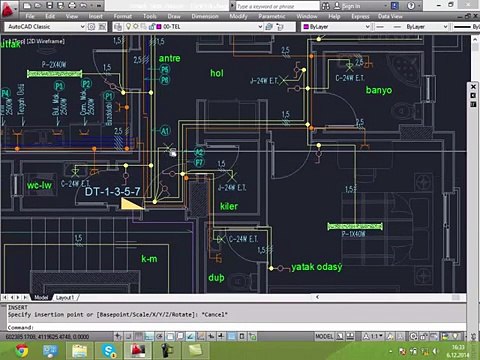Open Quick View Drawings in status bar
Viewport: 480px width, 360px height.
[x=350, y=336]
